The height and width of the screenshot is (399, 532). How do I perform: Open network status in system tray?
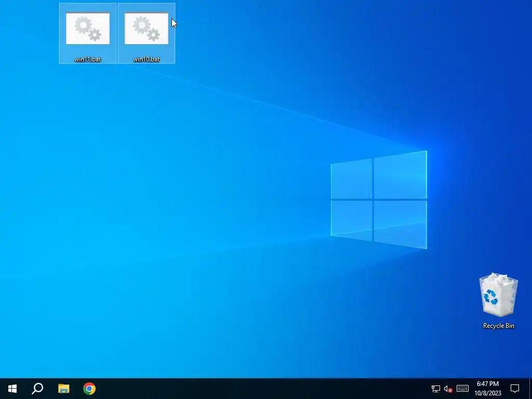pos(436,389)
